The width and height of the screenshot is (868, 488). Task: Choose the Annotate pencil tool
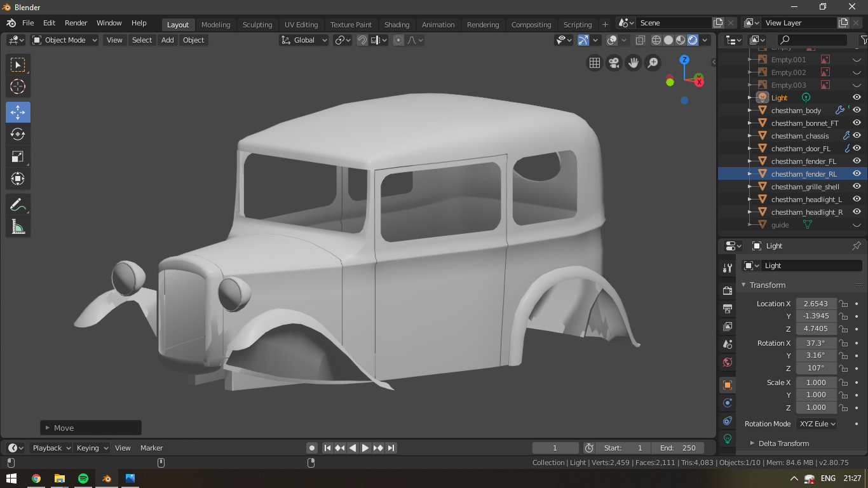tap(18, 205)
